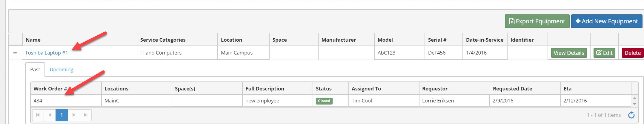Click the Requested Date column header

pos(525,89)
